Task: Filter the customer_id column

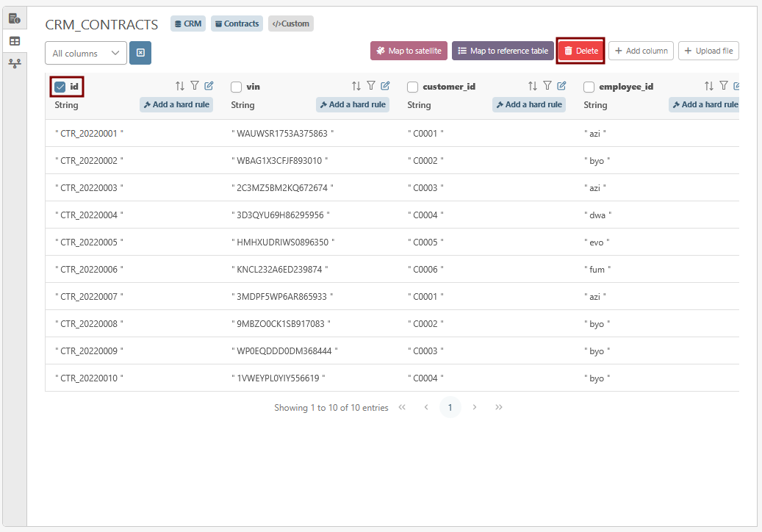Action: (x=547, y=86)
